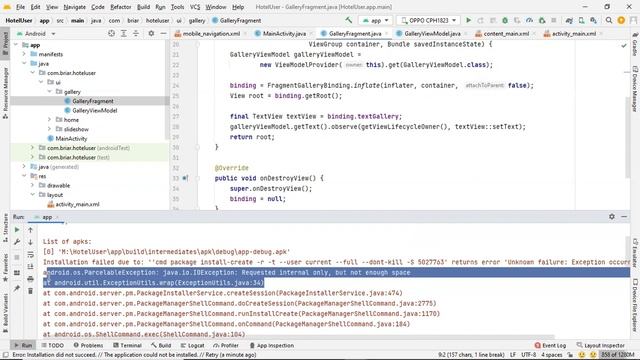Open the AVD Device Manager toolbar icon
The height and width of the screenshot is (360, 640).
point(581,20)
